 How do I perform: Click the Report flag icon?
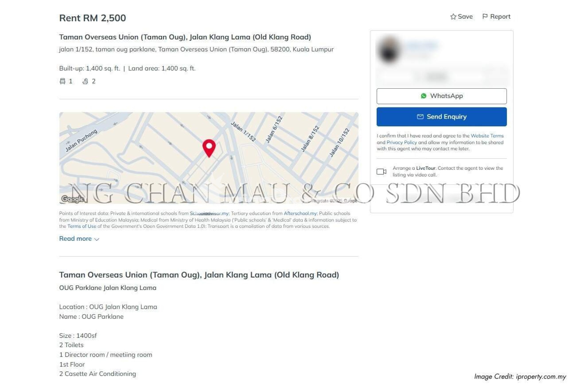[x=485, y=17]
